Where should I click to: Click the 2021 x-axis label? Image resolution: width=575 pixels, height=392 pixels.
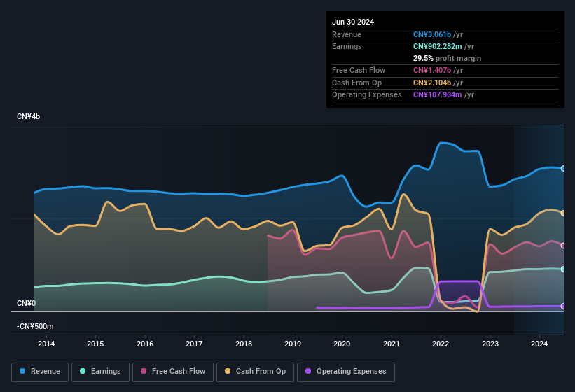[x=392, y=344]
